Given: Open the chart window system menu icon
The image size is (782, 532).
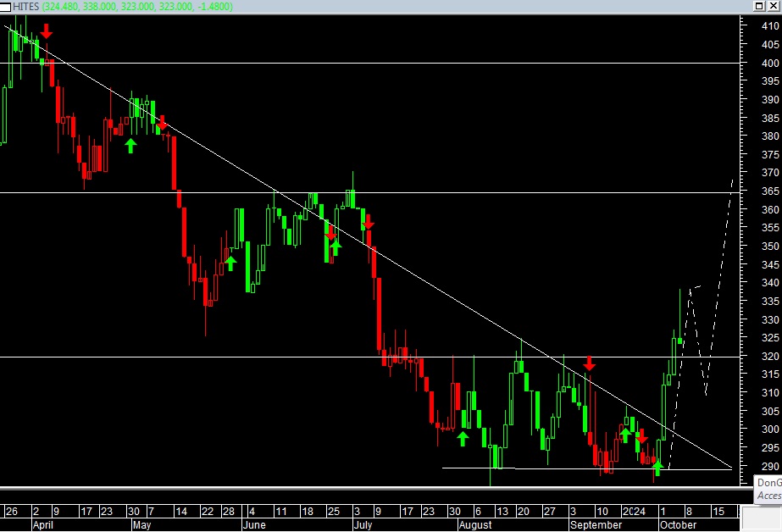Looking at the screenshot, I should 5,7.
